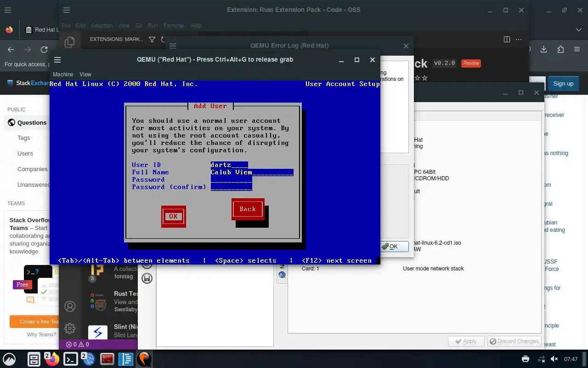This screenshot has height=368, width=588.
Task: Click the Full Name field with Calub Viem
Action: click(x=252, y=172)
